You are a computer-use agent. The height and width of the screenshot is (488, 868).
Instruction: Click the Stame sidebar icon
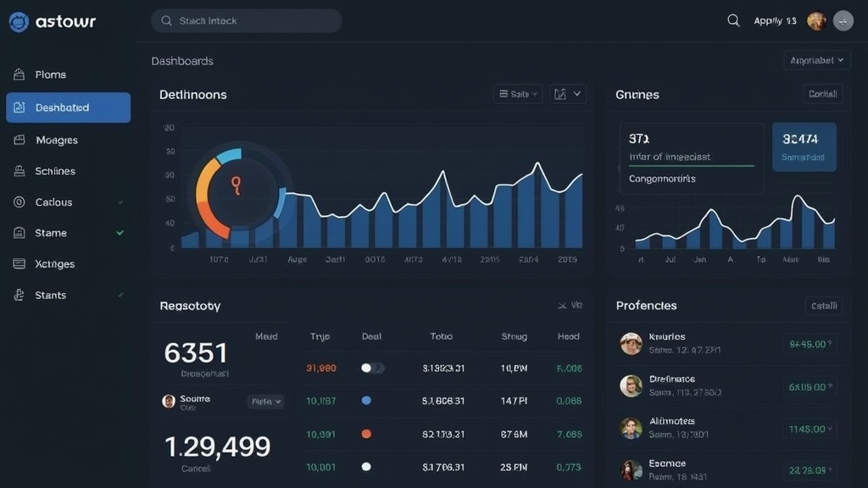(x=19, y=233)
